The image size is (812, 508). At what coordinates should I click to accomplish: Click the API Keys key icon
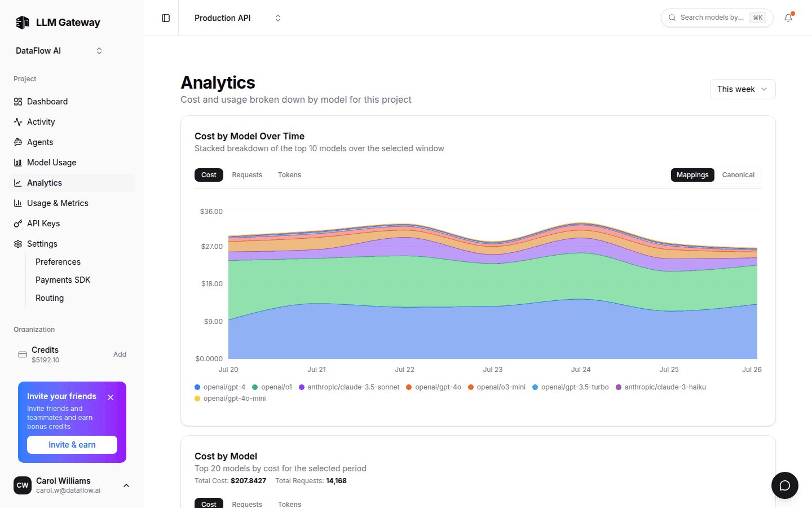(x=18, y=224)
